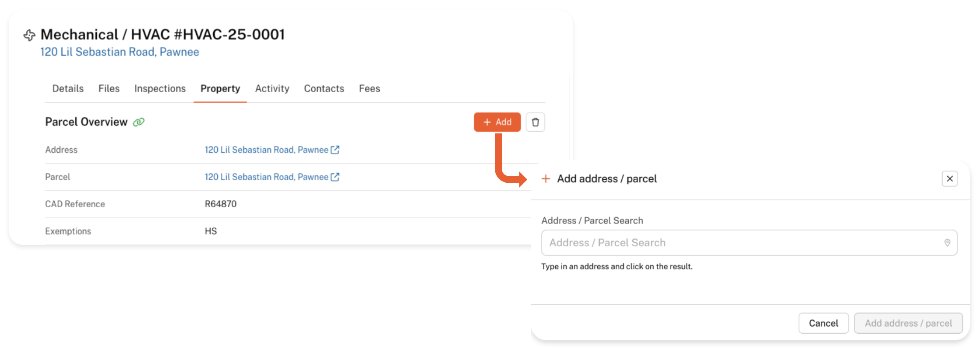Close the Add address / parcel dialog
This screenshot has height=349, width=980.
pos(949,178)
